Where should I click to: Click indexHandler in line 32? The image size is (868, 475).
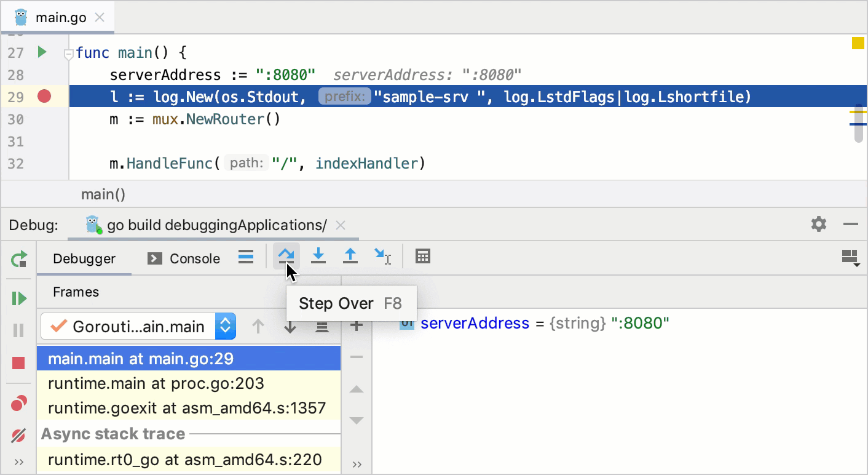click(367, 164)
